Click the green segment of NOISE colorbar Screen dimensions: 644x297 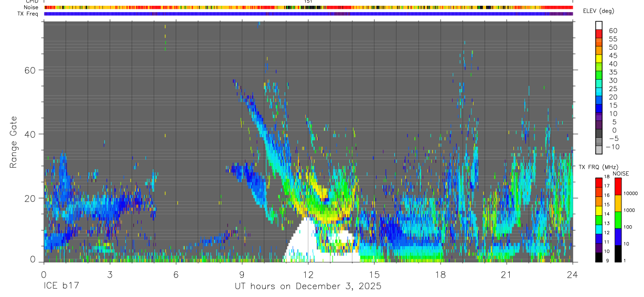[617, 219]
